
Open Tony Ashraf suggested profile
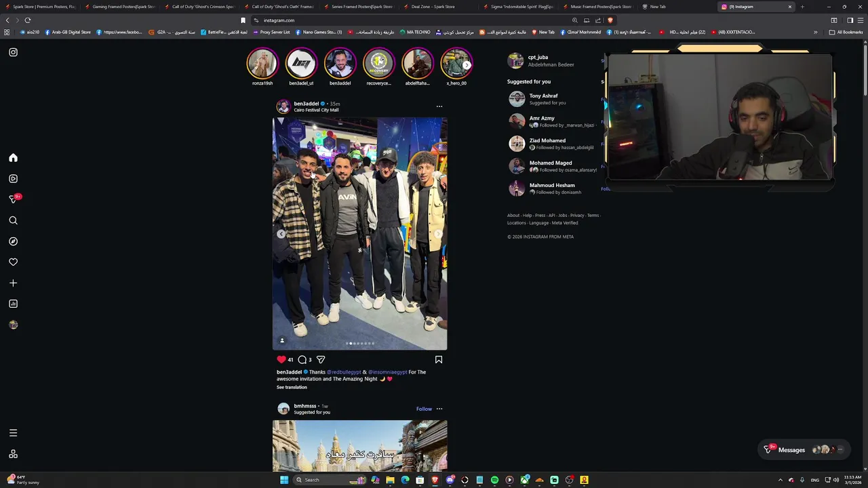tap(543, 96)
